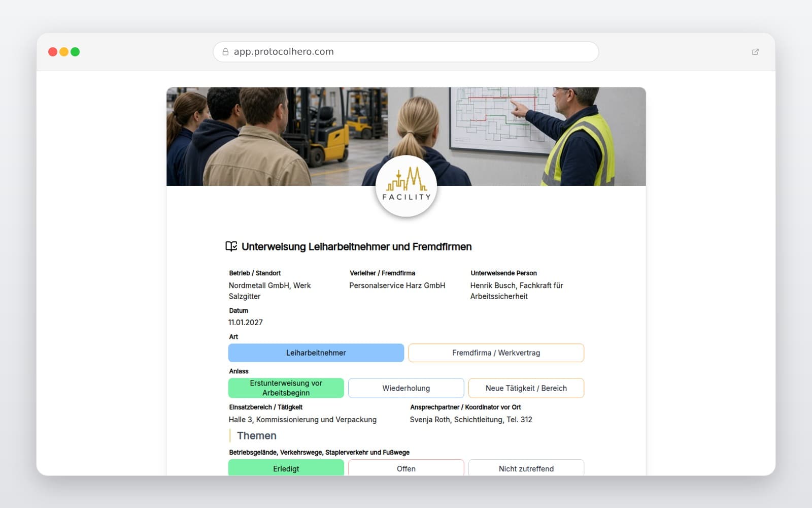Click the Unterweisung Leiharbeitnehmer und Fremdfirmen title
This screenshot has height=508, width=812.
point(357,246)
